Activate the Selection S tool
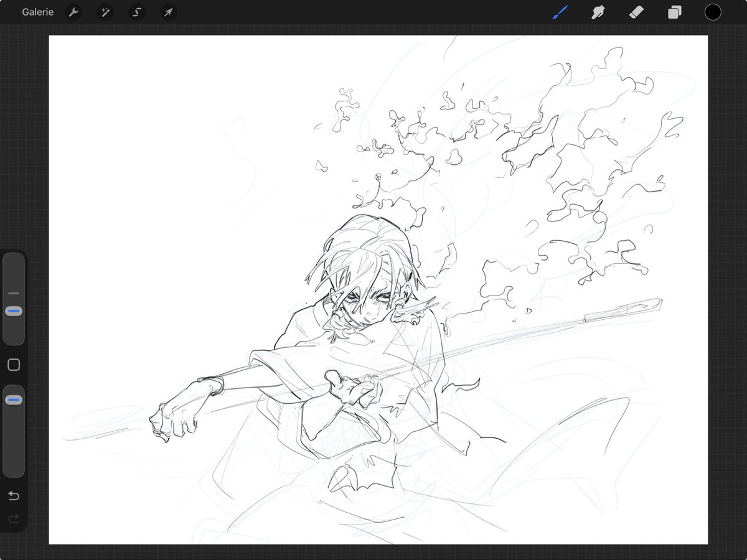 [137, 12]
